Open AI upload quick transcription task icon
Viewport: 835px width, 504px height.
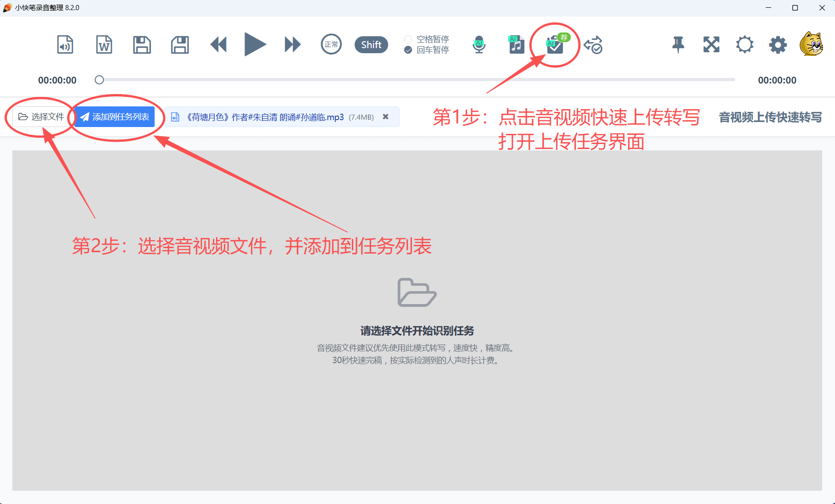555,45
